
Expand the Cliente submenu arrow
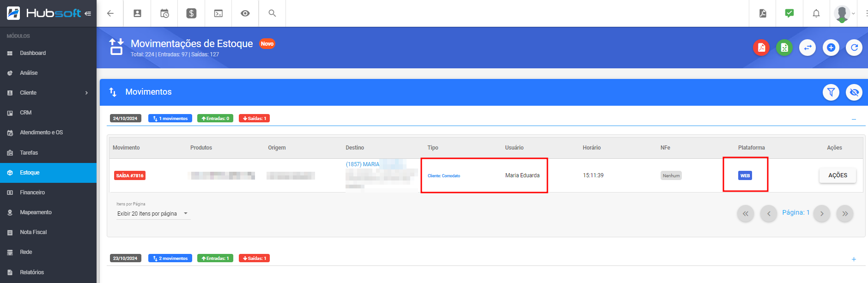tap(86, 93)
